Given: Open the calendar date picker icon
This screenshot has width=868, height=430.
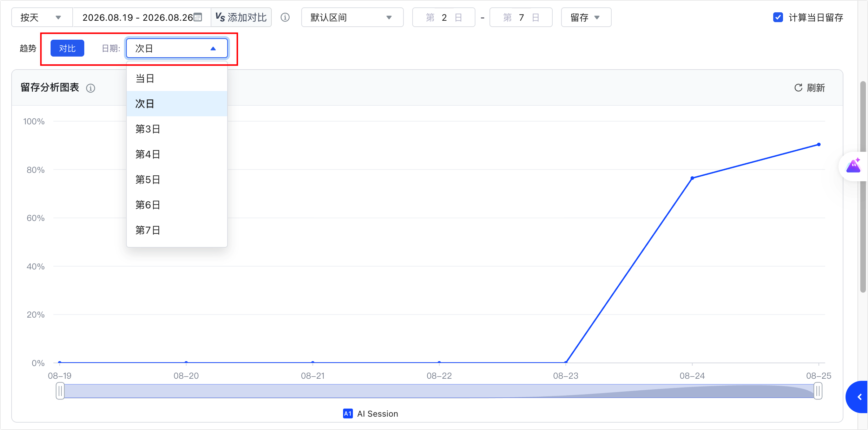Looking at the screenshot, I should click(198, 17).
